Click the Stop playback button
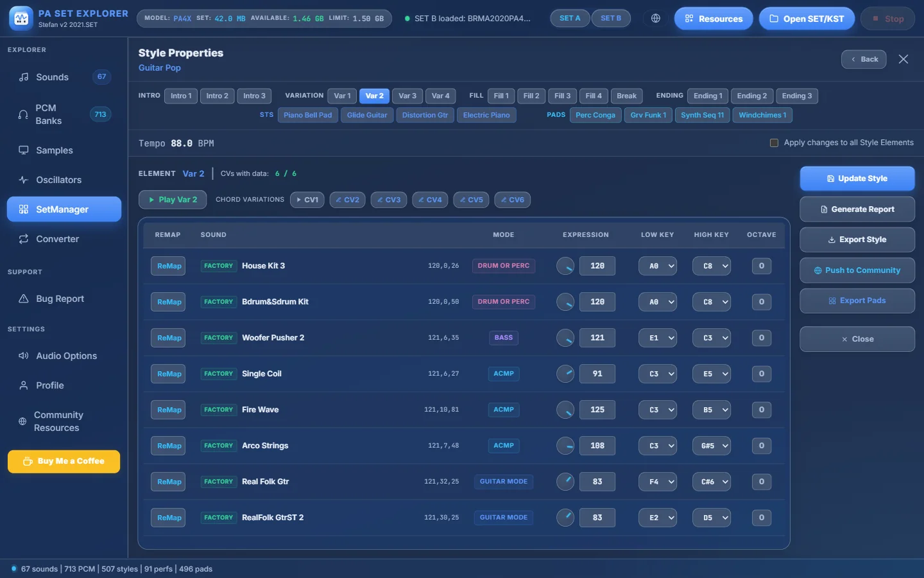The height and width of the screenshot is (578, 924). point(889,19)
